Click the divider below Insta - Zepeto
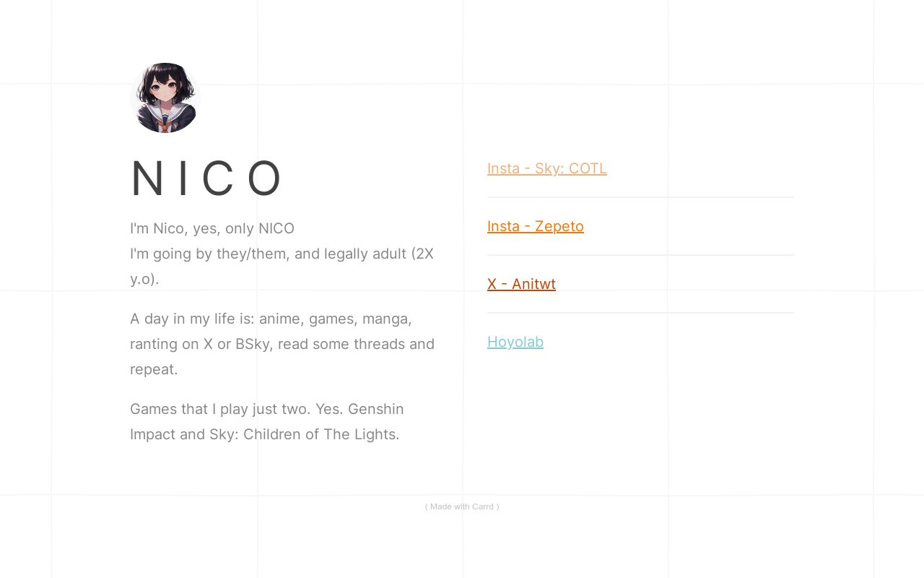The width and height of the screenshot is (924, 578). click(x=640, y=255)
